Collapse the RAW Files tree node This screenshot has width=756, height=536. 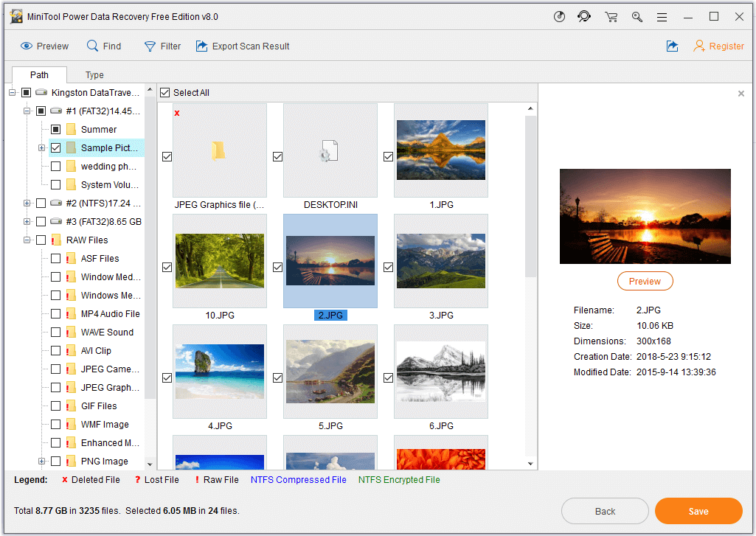(27, 240)
